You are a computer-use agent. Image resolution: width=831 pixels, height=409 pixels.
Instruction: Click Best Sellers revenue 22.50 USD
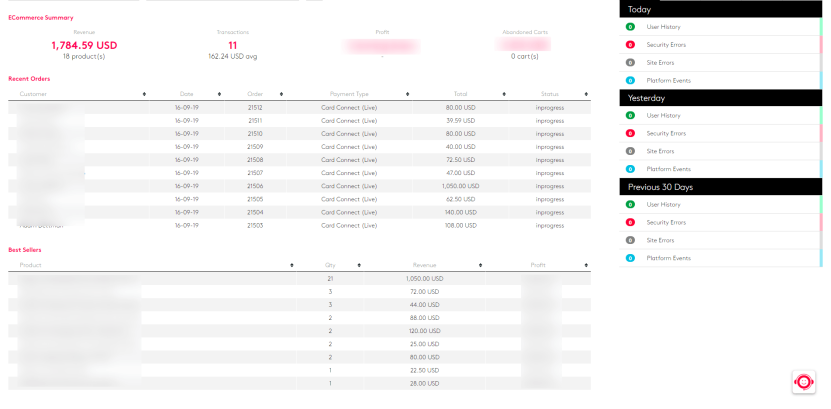pyautogui.click(x=424, y=370)
